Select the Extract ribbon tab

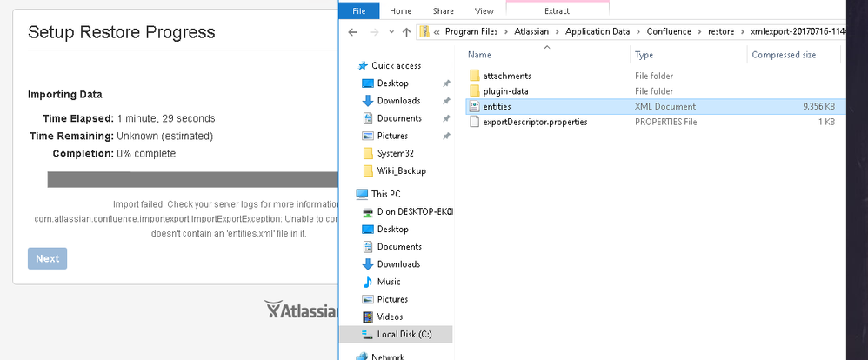point(558,10)
